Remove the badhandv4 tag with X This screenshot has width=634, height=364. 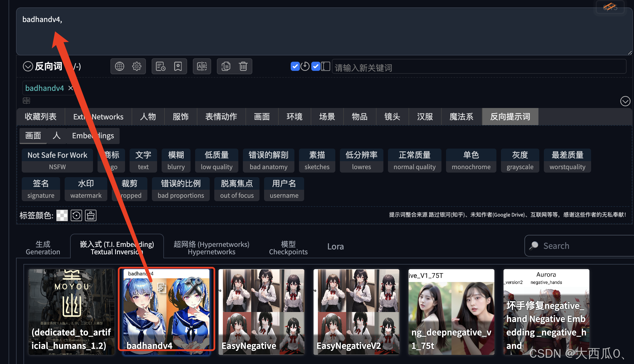click(71, 88)
